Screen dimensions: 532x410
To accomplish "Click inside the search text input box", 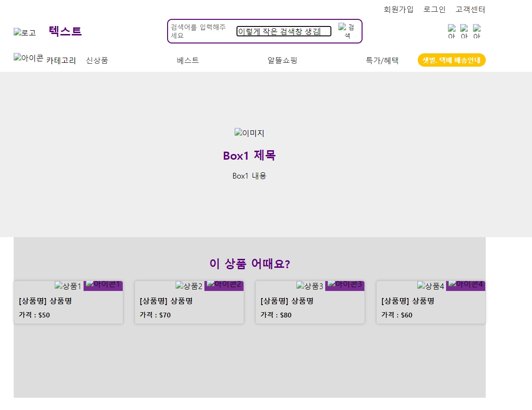I will pyautogui.click(x=284, y=31).
